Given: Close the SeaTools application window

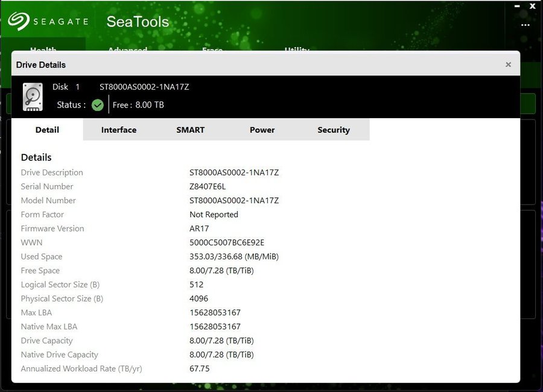Looking at the screenshot, I should [532, 6].
